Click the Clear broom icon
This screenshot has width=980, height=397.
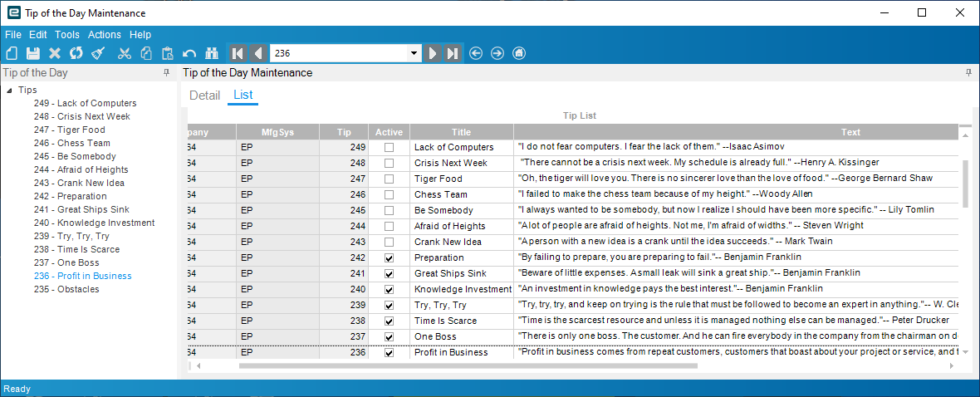[97, 53]
